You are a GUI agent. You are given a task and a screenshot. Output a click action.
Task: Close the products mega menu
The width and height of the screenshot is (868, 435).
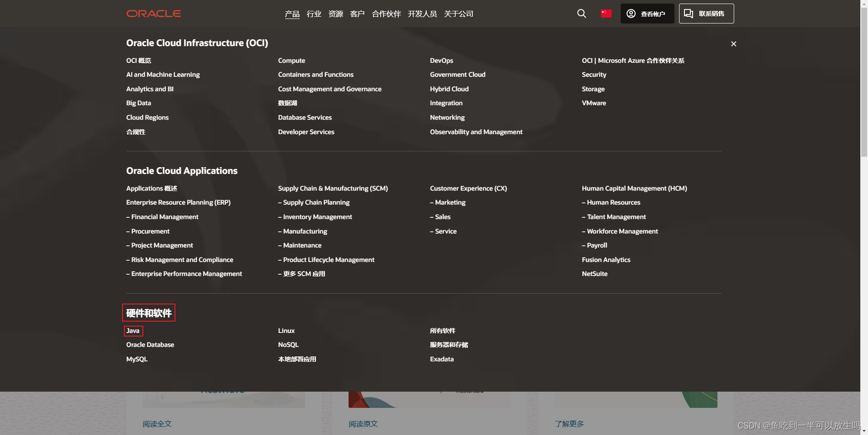click(x=733, y=44)
